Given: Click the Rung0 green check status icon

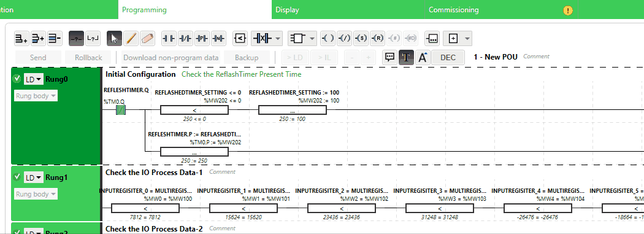Looking at the screenshot, I should tap(17, 79).
